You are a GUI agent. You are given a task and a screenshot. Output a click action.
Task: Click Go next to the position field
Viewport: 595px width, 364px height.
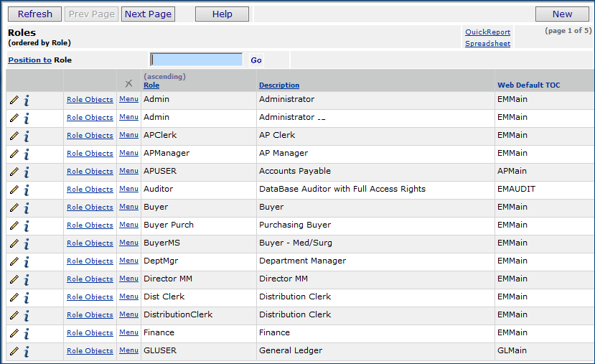pos(256,60)
